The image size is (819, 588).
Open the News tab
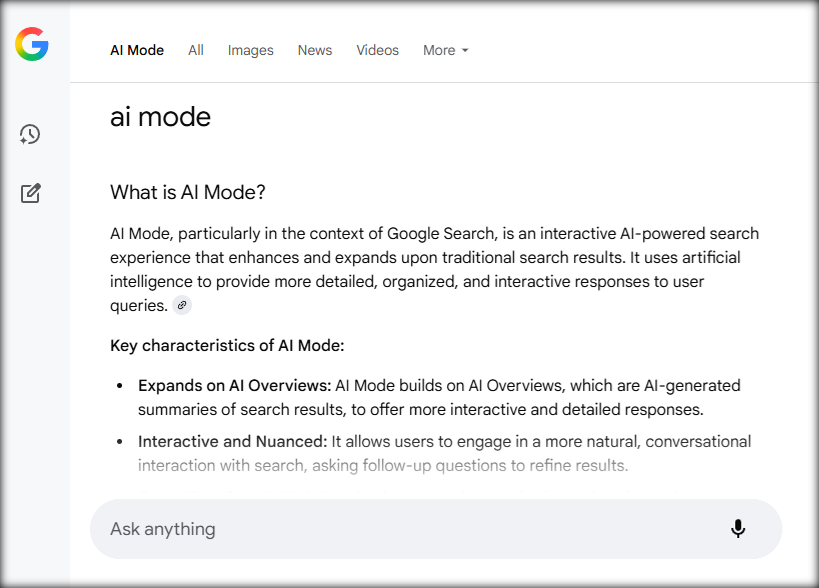[x=315, y=50]
